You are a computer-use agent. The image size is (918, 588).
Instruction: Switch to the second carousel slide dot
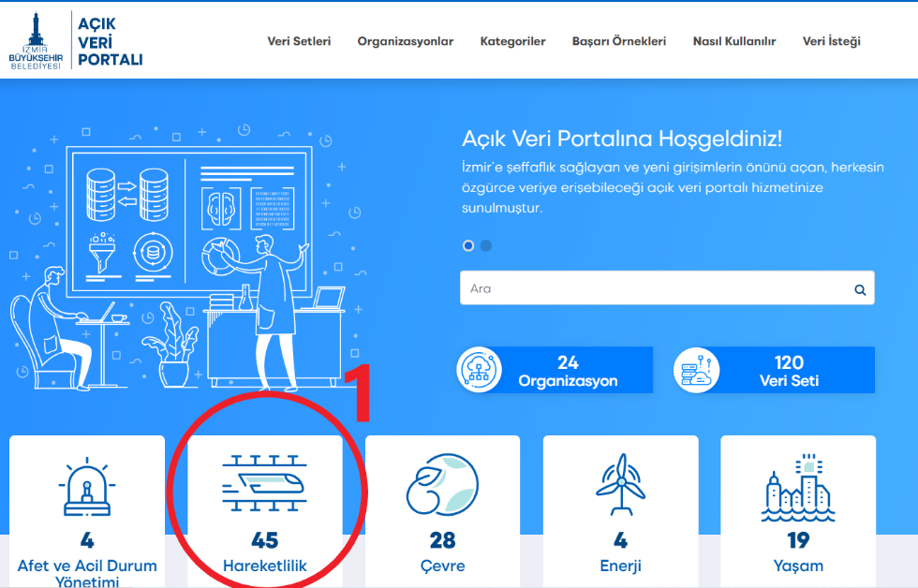486,245
